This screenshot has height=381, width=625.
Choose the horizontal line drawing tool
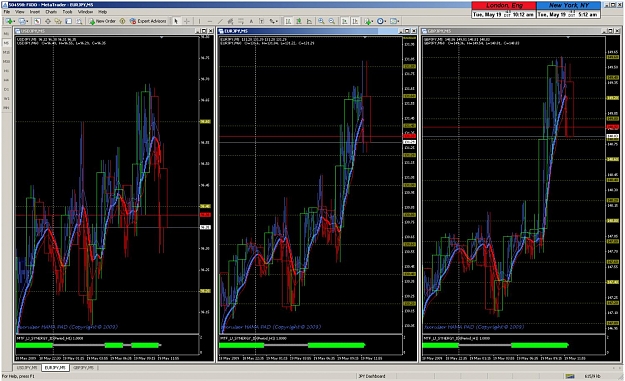click(x=210, y=21)
